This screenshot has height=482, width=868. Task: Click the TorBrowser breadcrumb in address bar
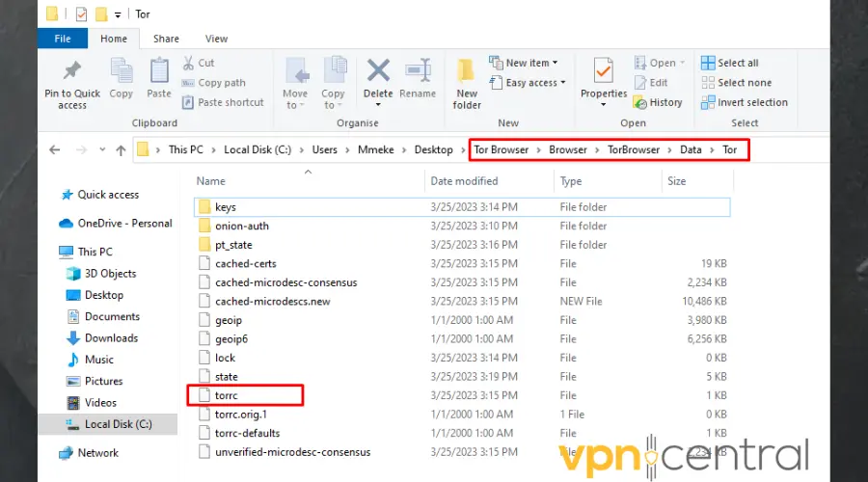pos(634,149)
